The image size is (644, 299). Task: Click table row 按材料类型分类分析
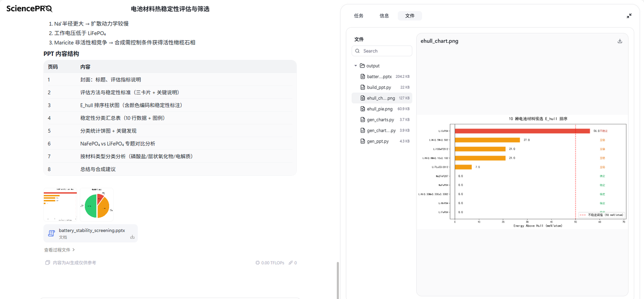[170, 156]
